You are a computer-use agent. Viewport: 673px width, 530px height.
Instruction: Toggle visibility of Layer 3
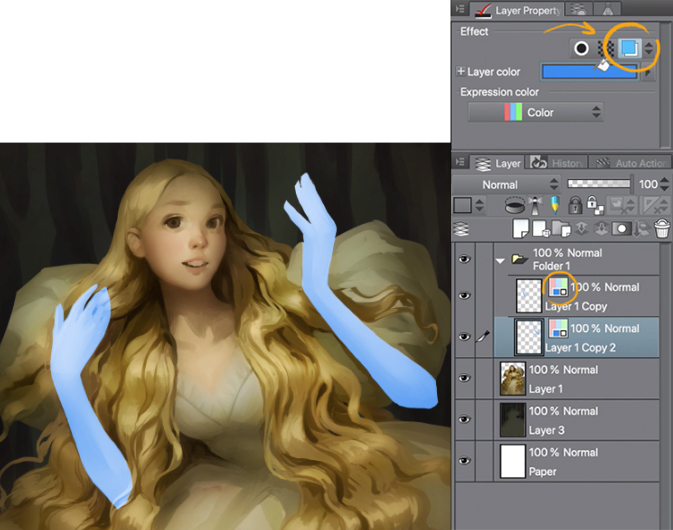(x=463, y=420)
